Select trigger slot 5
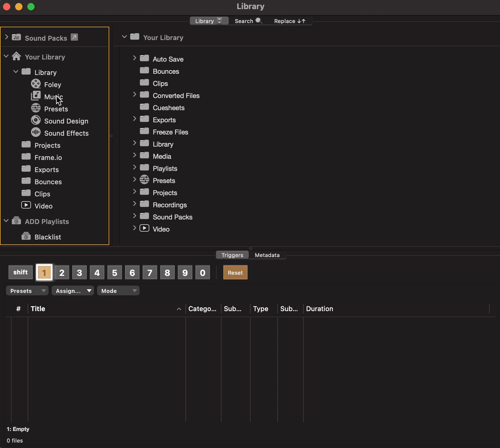This screenshot has width=500, height=448. [x=115, y=272]
